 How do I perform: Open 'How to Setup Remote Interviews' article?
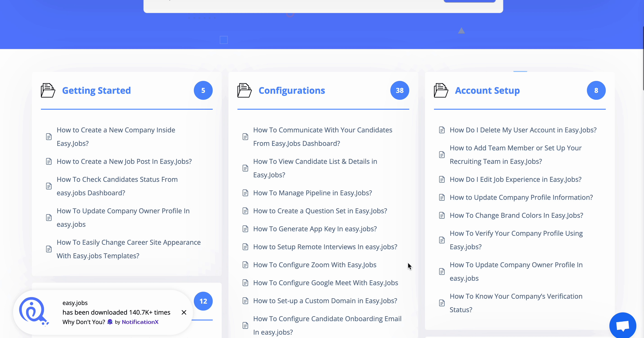pos(325,247)
